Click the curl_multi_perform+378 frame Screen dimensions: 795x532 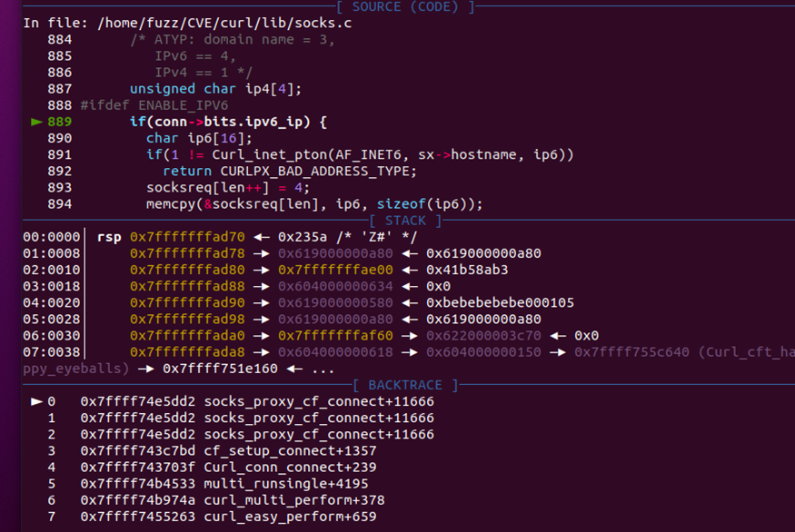(x=293, y=500)
